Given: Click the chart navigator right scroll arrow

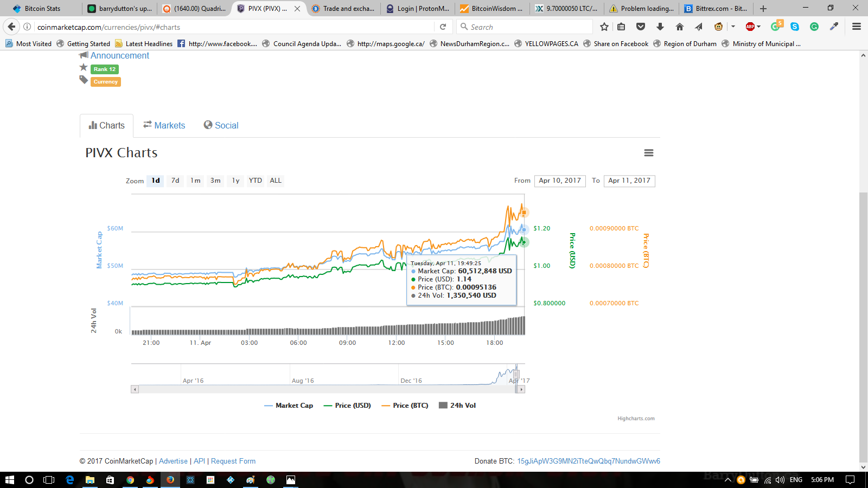Looking at the screenshot, I should tap(521, 389).
